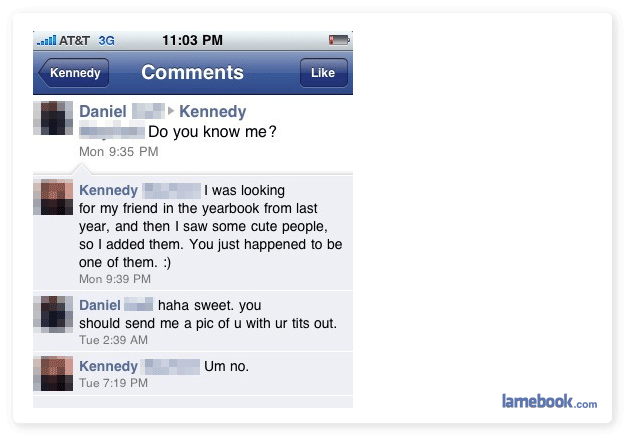Open Daniel's avatar on 'haha sweet' comment
Viewport: 630px width, 441px height.
point(51,313)
